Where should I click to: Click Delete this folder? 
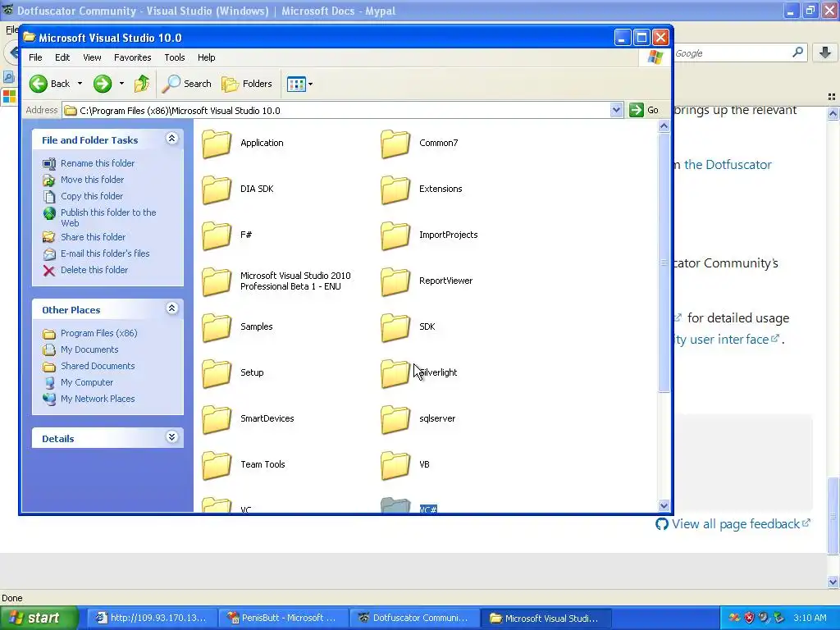[x=94, y=270]
